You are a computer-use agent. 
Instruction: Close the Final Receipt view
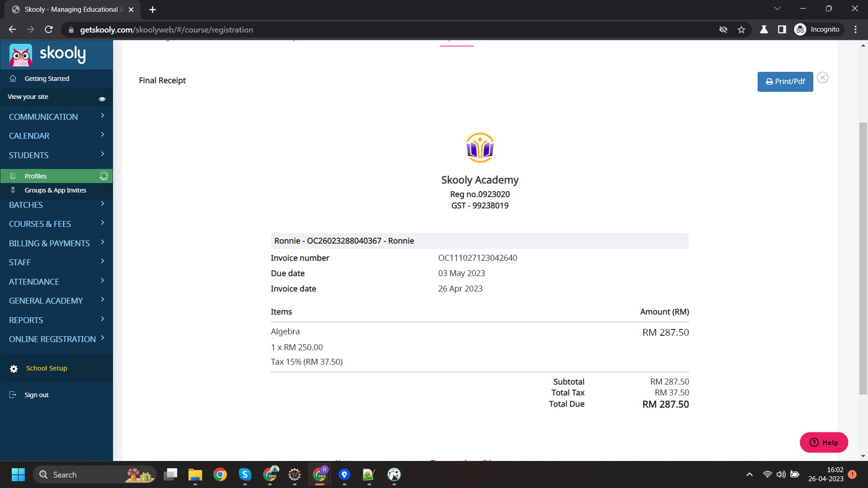[823, 78]
